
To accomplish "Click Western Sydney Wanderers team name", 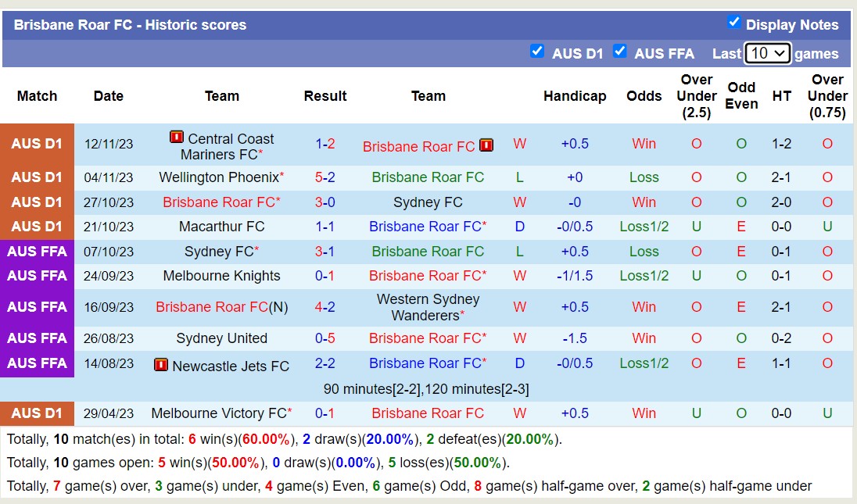I will [428, 307].
